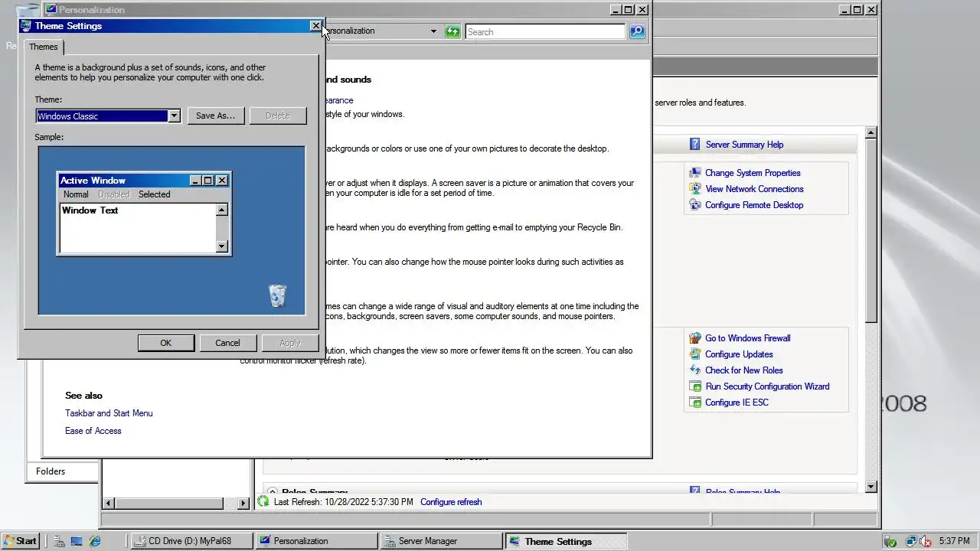Click the green shield tray icon
Image resolution: width=980 pixels, height=551 pixels.
(891, 541)
